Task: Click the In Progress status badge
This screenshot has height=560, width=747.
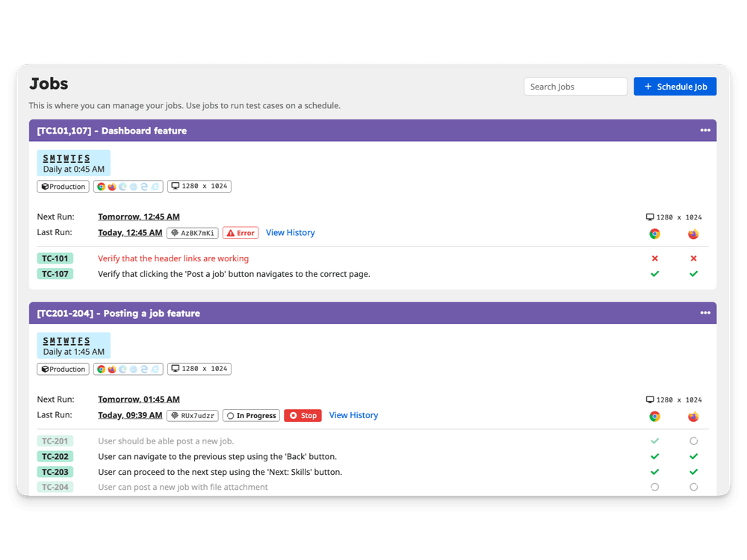Action: 251,416
